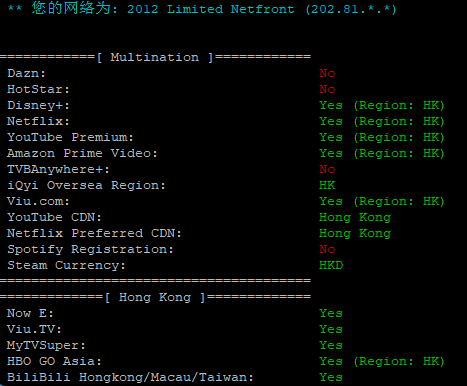The height and width of the screenshot is (386, 467).
Task: Click YouTube CDN Hong Kong value
Action: click(x=355, y=218)
